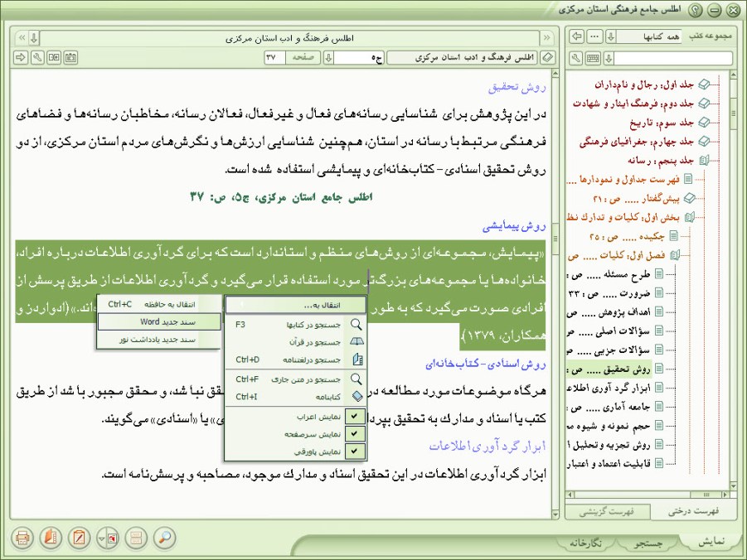Click the printer icon in the bottom toolbar
The height and width of the screenshot is (560, 747).
point(22,538)
